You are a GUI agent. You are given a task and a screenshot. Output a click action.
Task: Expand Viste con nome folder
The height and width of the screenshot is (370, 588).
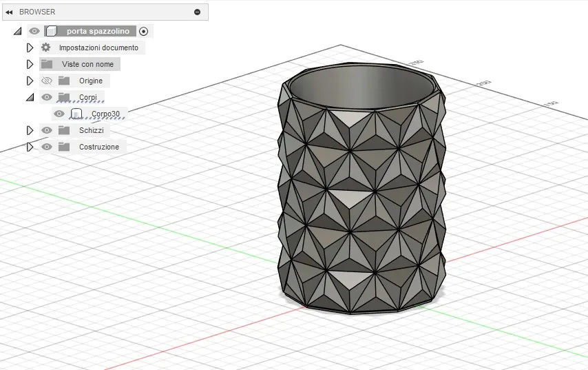tap(30, 64)
